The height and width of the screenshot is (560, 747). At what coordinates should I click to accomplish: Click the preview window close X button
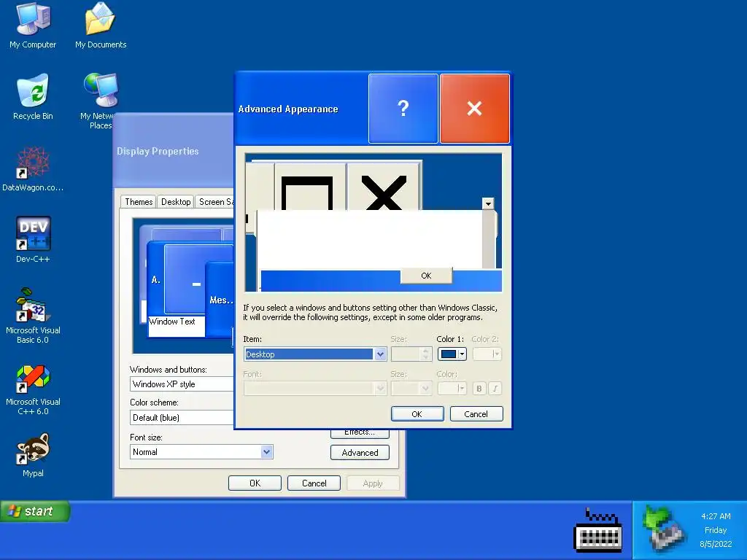point(384,187)
